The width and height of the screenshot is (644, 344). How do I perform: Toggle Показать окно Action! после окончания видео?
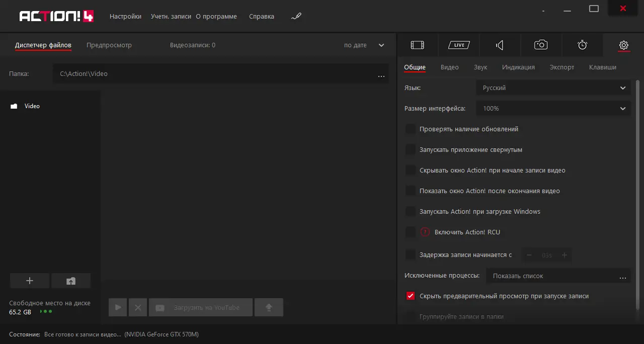pos(411,191)
